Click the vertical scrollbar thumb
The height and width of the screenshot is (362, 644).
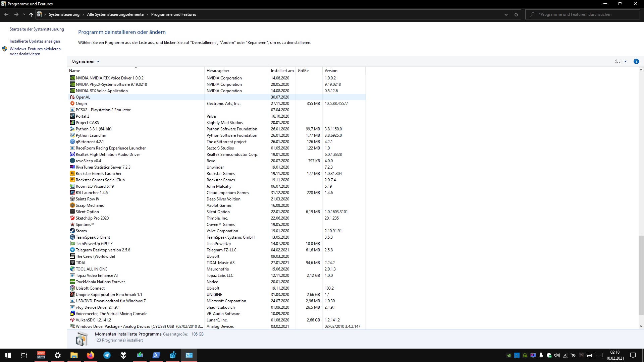641,275
